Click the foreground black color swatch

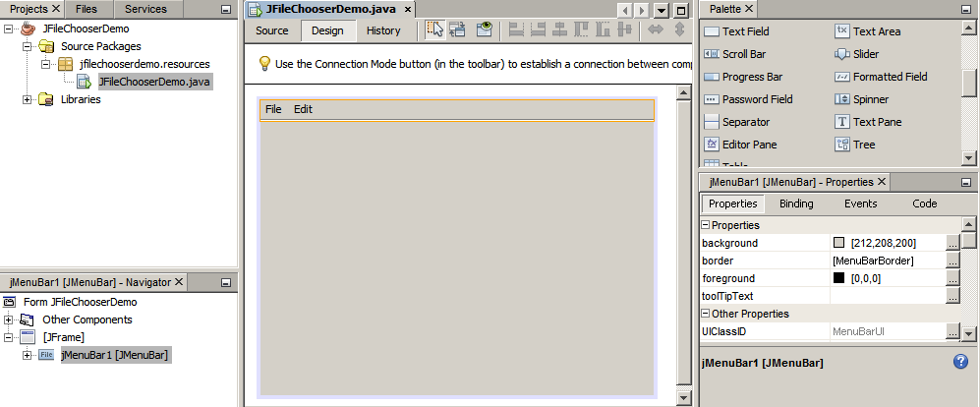[x=838, y=278]
